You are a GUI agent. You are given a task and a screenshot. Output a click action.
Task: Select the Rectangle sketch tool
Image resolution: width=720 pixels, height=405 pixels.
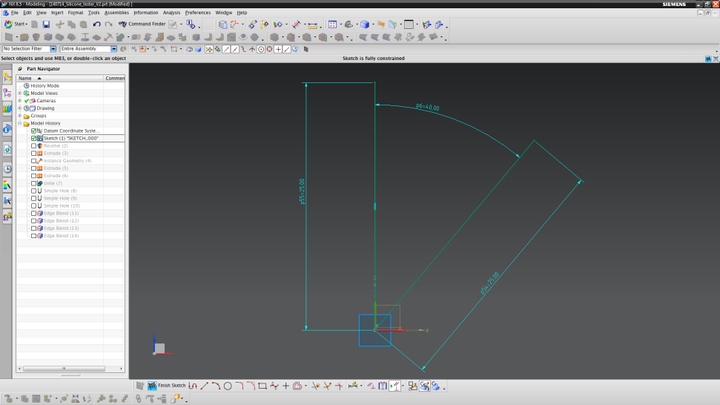pyautogui.click(x=262, y=386)
